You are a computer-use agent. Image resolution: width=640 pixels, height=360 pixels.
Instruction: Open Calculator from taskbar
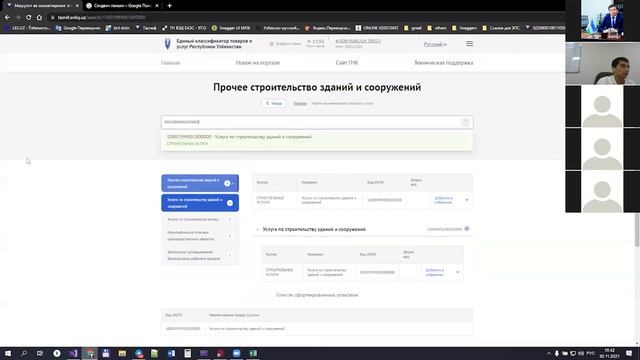pyautogui.click(x=187, y=353)
